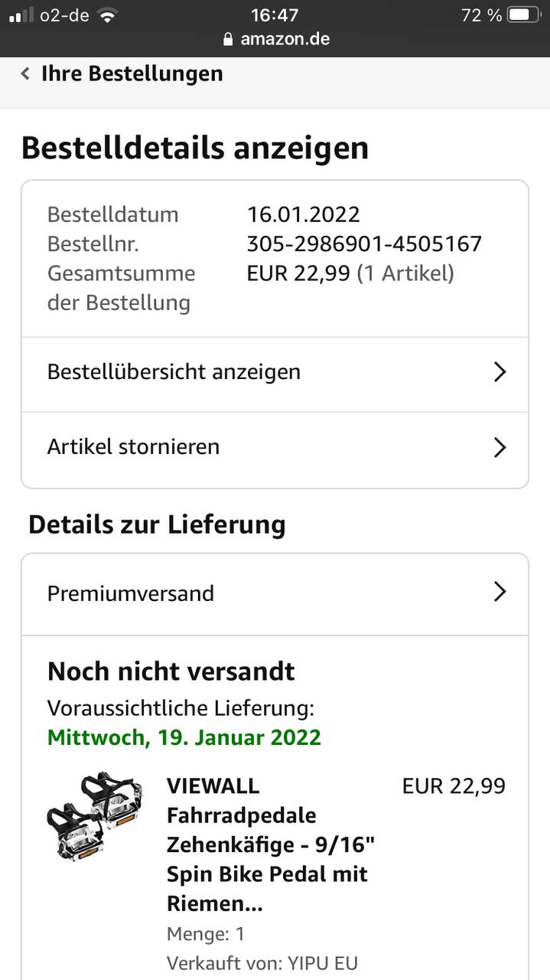Screen dimensions: 550x980
Task: Tap the delivery date Mittwoch, 19. Januar 2022
Action: coord(184,738)
